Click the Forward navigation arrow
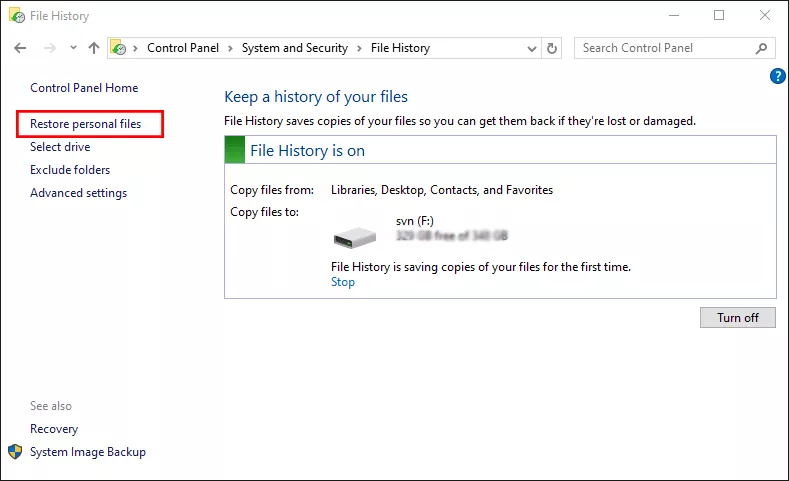Screen dimensions: 789x481 [49, 48]
